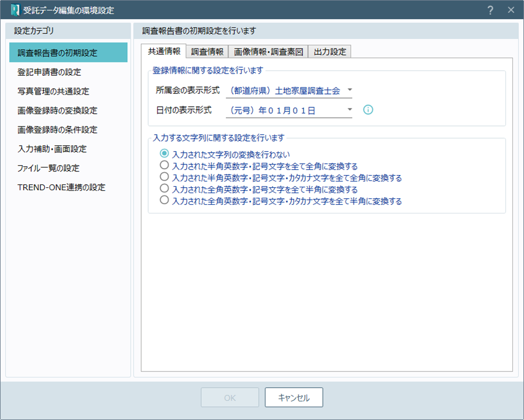Click the OK button
Viewport: 524px width, 420px height.
[x=230, y=397]
